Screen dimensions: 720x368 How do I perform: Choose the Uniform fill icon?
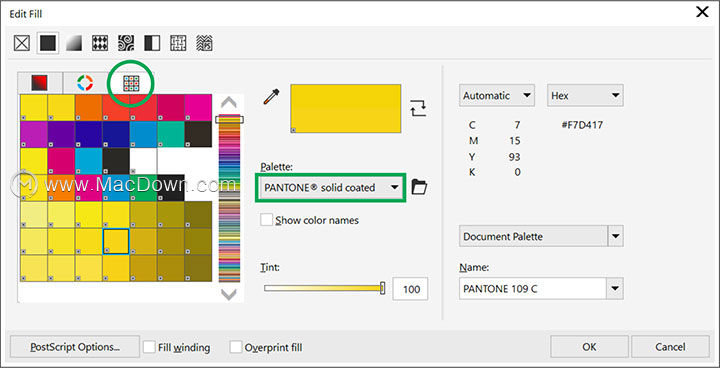[x=48, y=43]
